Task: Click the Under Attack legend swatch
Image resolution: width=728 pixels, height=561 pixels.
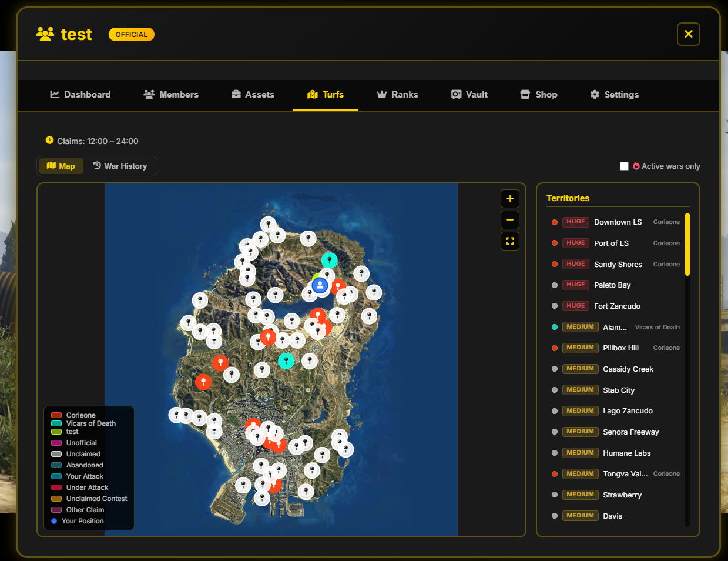Action: coord(56,487)
